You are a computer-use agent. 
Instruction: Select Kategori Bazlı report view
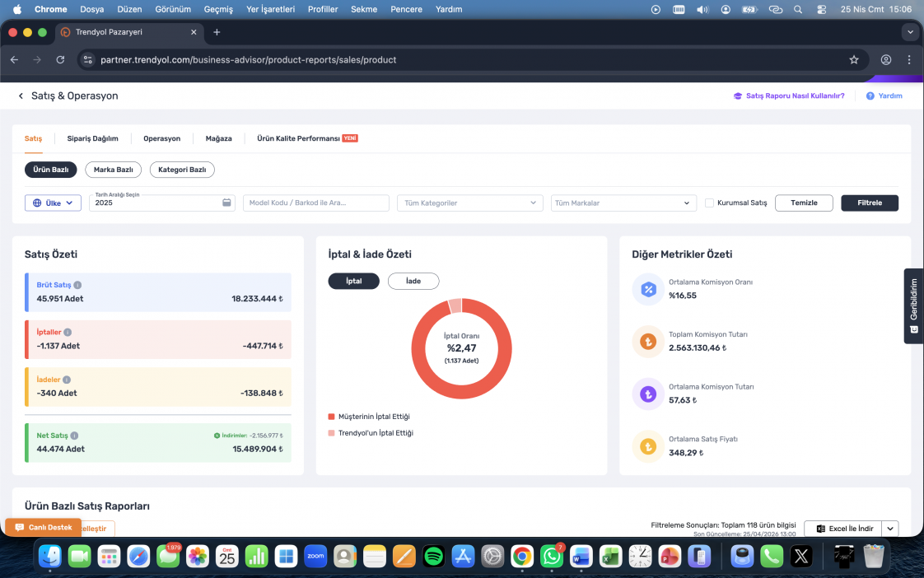point(182,170)
